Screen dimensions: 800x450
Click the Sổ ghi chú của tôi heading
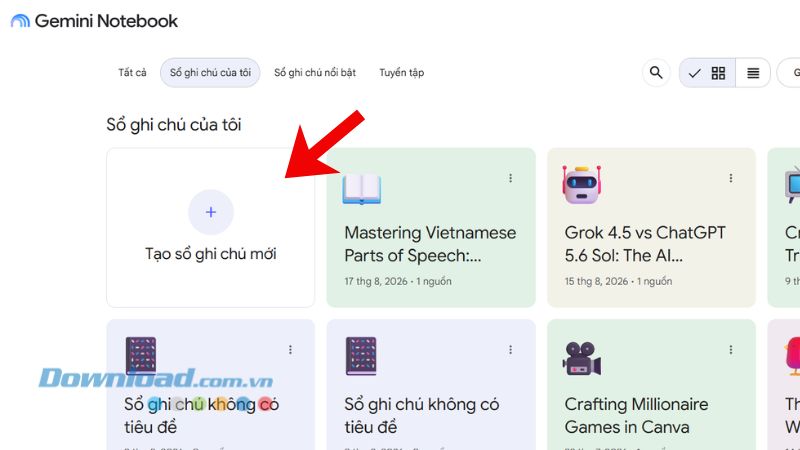pyautogui.click(x=173, y=124)
